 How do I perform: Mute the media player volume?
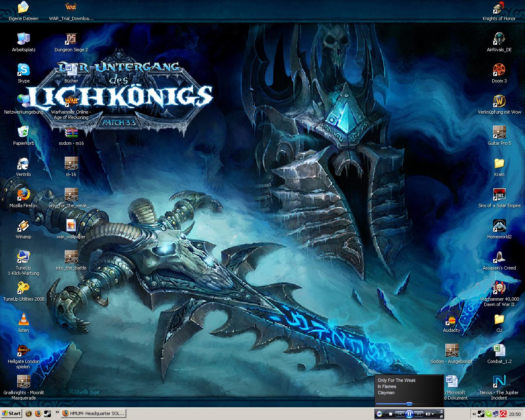[428, 414]
